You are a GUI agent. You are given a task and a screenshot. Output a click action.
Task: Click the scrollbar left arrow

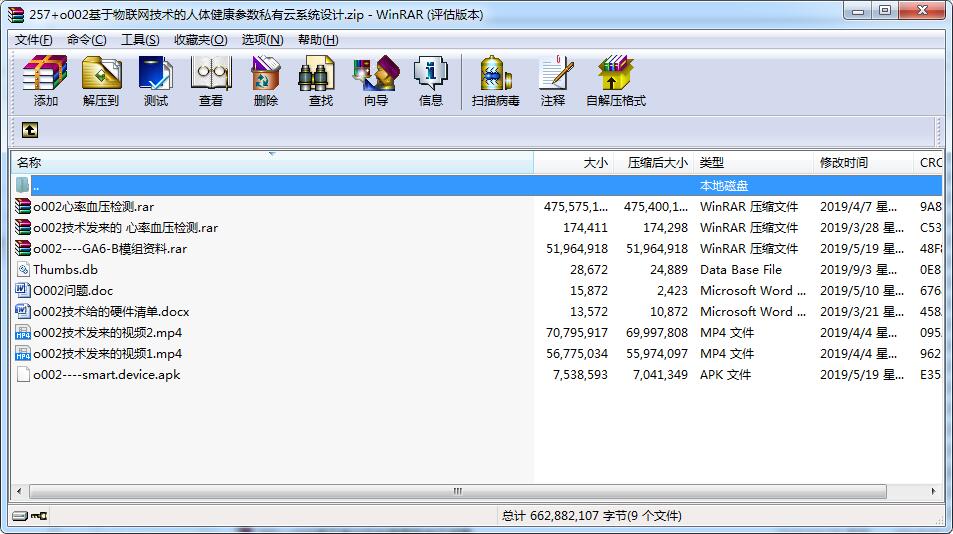point(19,491)
